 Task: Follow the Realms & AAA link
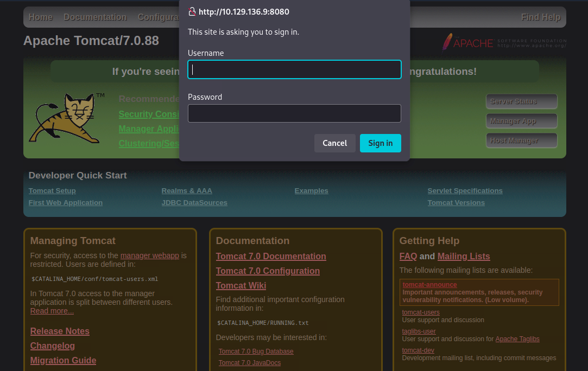point(187,191)
